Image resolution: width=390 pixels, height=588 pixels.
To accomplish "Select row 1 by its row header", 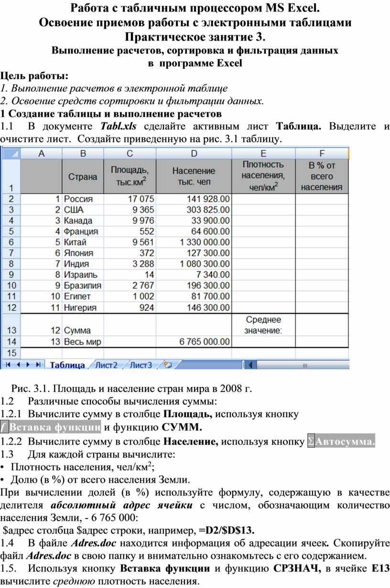I will pos(11,176).
